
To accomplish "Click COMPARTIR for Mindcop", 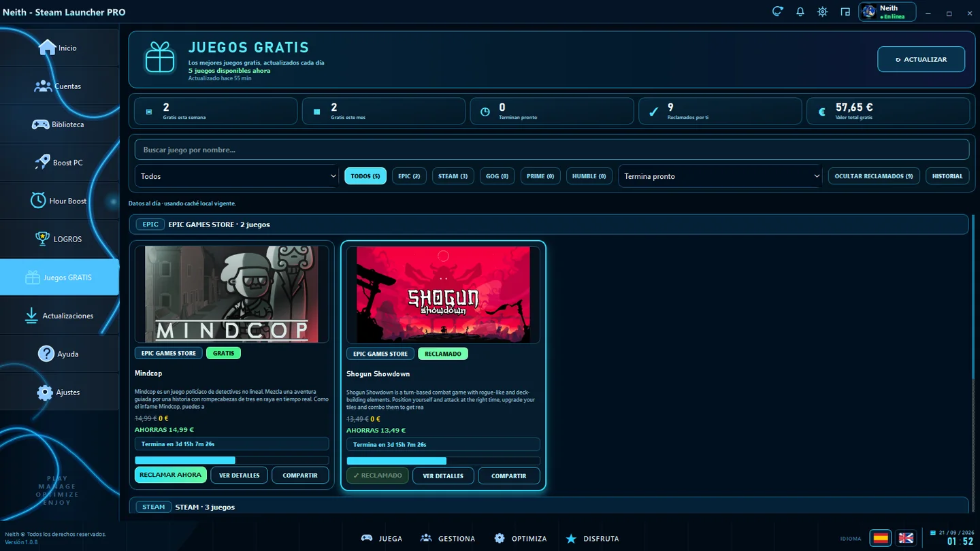I will pyautogui.click(x=300, y=475).
